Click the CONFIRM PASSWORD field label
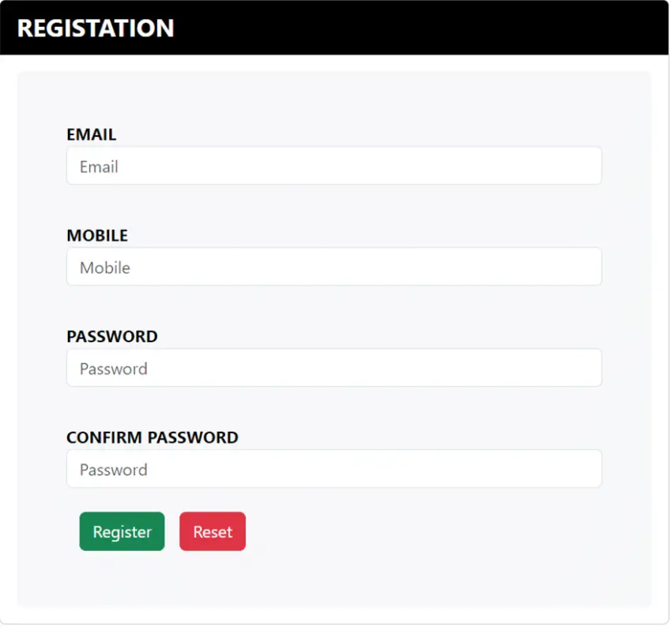 pos(152,437)
